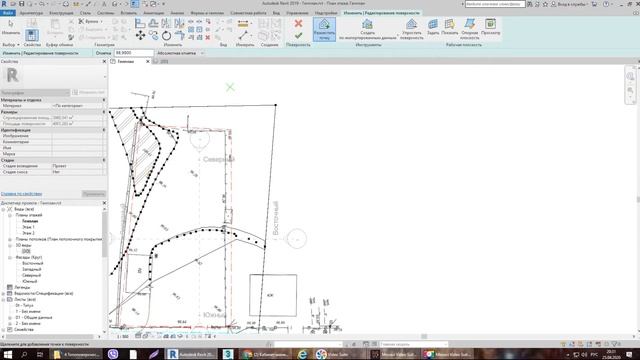Click Simplify Surface tool
Screen dimensions: 640x360
pyautogui.click(x=411, y=29)
